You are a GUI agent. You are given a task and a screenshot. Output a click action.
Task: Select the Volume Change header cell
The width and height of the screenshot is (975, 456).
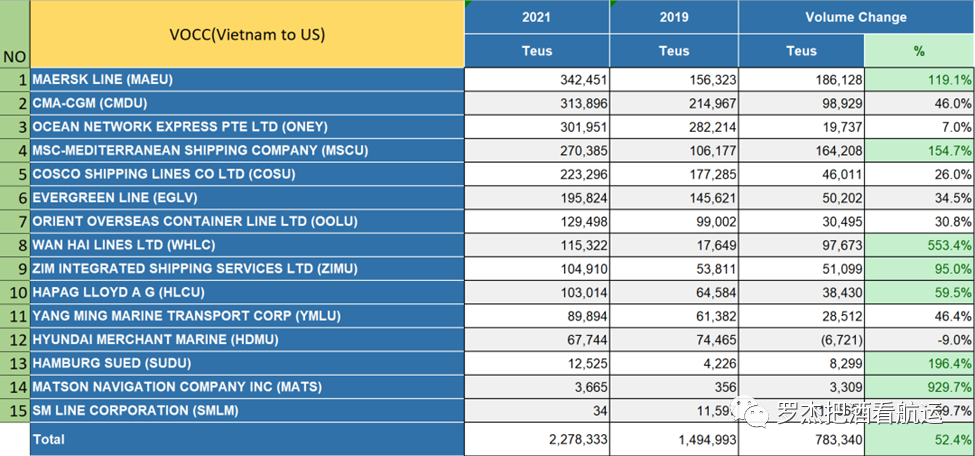coord(855,17)
